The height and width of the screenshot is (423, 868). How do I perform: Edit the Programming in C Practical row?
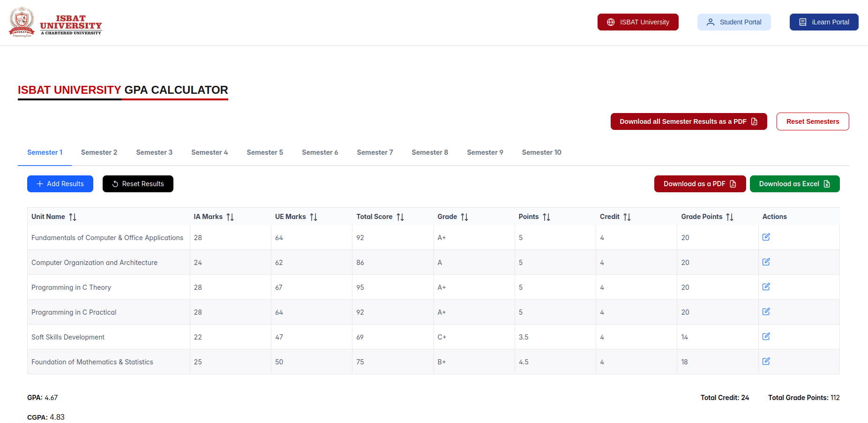coord(766,311)
